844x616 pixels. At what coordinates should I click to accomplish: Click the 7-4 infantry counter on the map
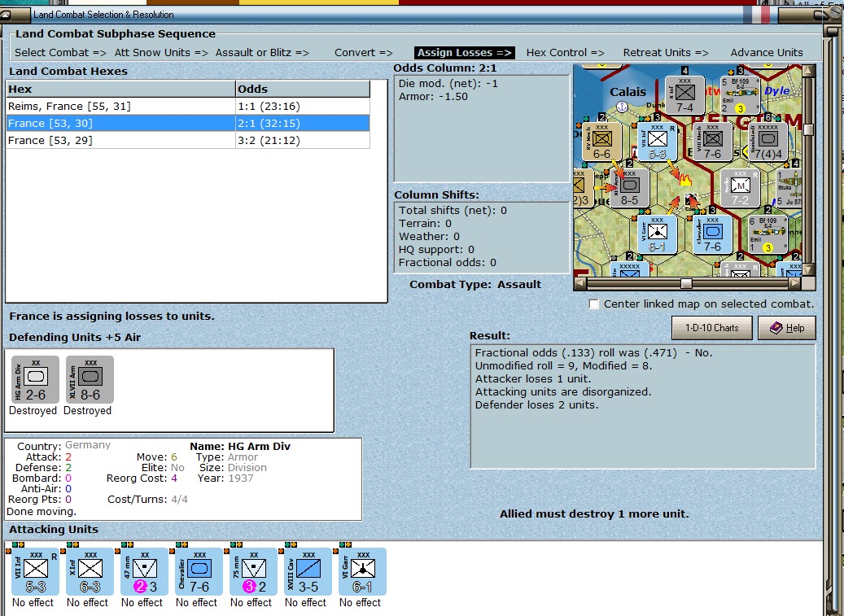(684, 95)
